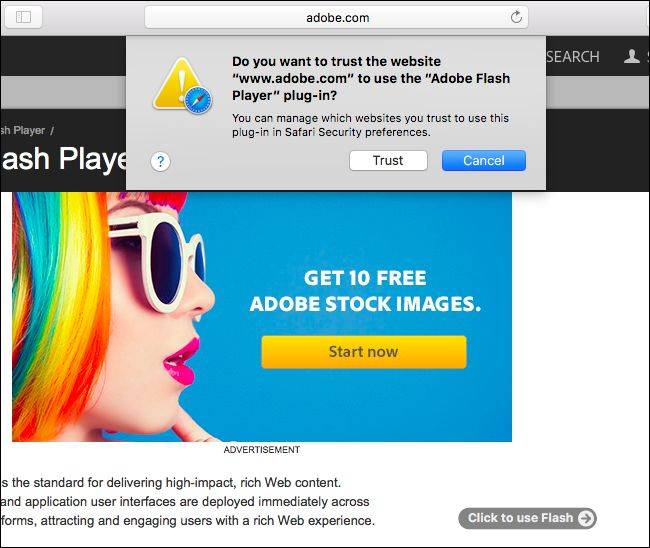Click the yellow Start now button
Image resolution: width=650 pixels, height=548 pixels.
[364, 352]
